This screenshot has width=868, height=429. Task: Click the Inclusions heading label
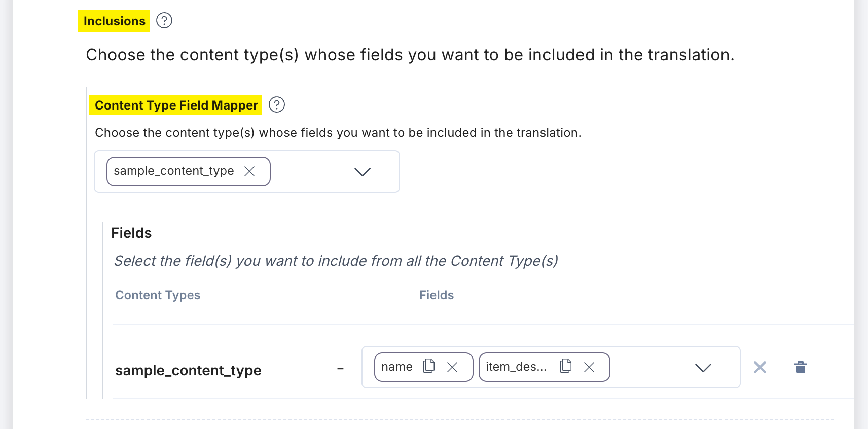(114, 21)
